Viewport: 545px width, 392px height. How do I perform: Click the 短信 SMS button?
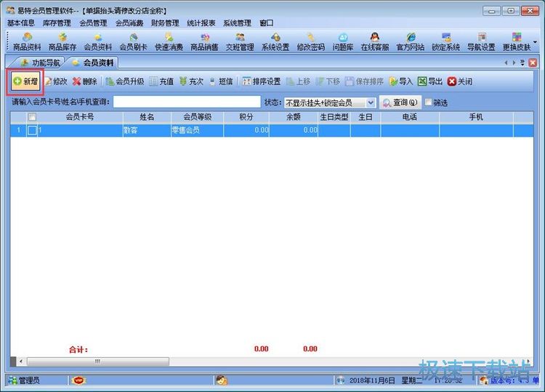221,81
